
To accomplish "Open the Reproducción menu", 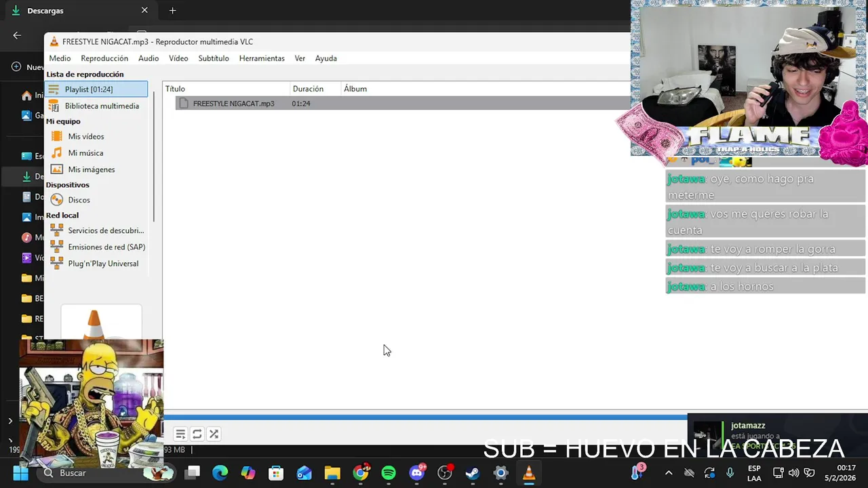I will pos(104,58).
